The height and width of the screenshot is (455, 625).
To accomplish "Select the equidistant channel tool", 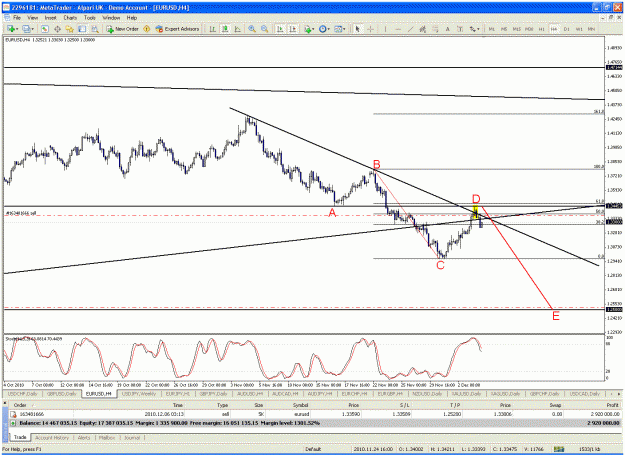I will click(x=423, y=29).
